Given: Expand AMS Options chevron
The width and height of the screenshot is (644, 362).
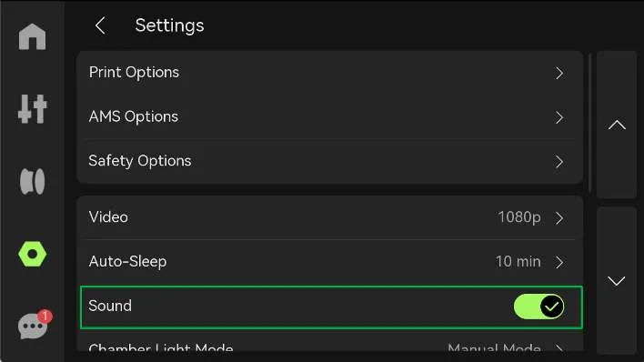Looking at the screenshot, I should coord(559,117).
